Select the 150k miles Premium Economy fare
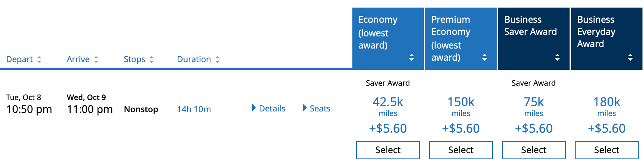Screen dimensions: 644x163 461,150
